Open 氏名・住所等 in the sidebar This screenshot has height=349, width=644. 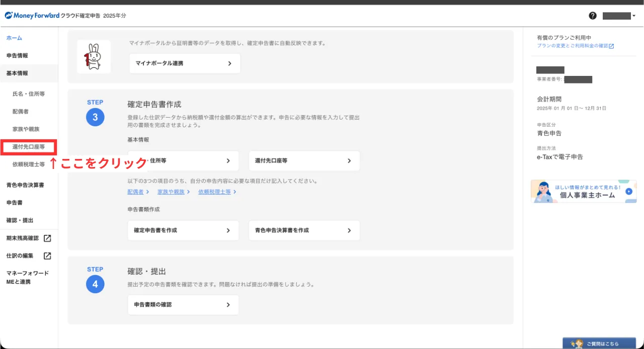29,94
